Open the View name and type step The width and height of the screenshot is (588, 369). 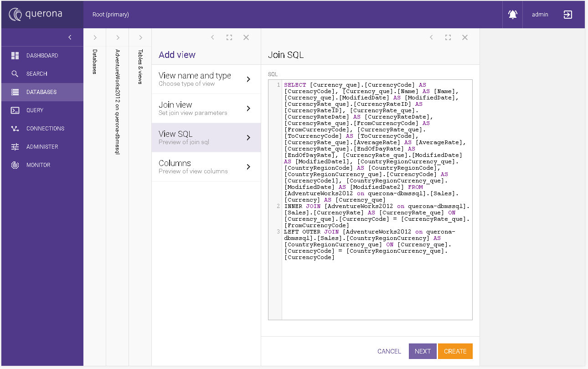(x=206, y=79)
